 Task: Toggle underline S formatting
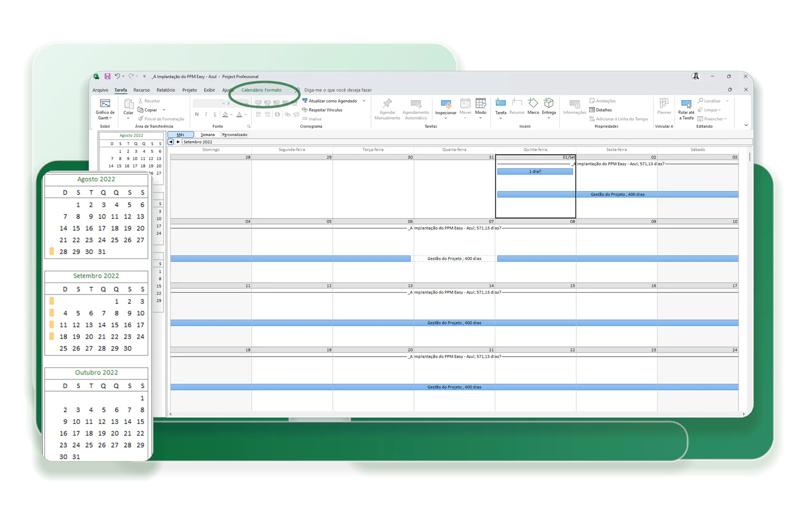tap(215, 114)
